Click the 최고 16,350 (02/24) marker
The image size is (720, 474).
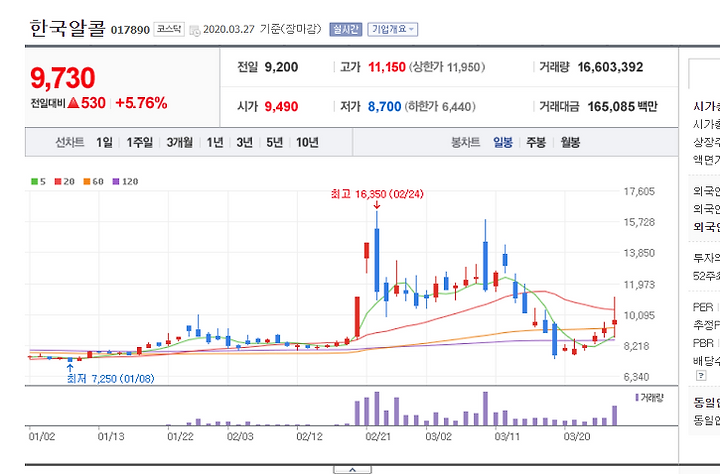pos(377,194)
